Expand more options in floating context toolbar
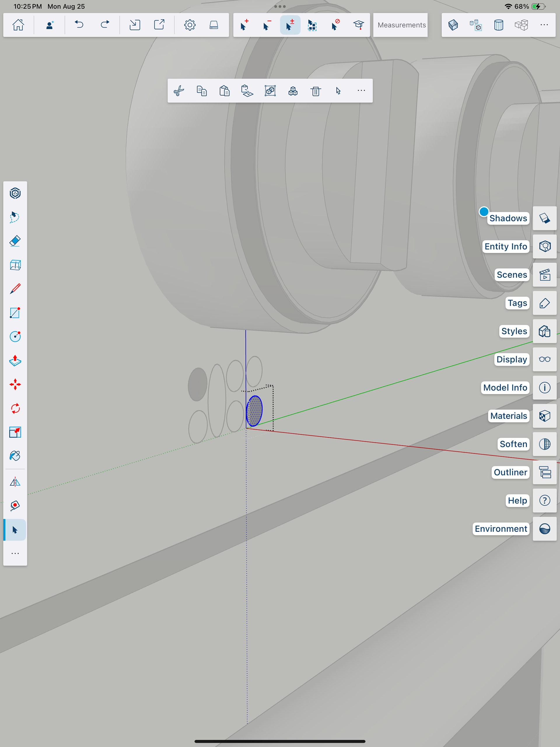 (x=361, y=91)
